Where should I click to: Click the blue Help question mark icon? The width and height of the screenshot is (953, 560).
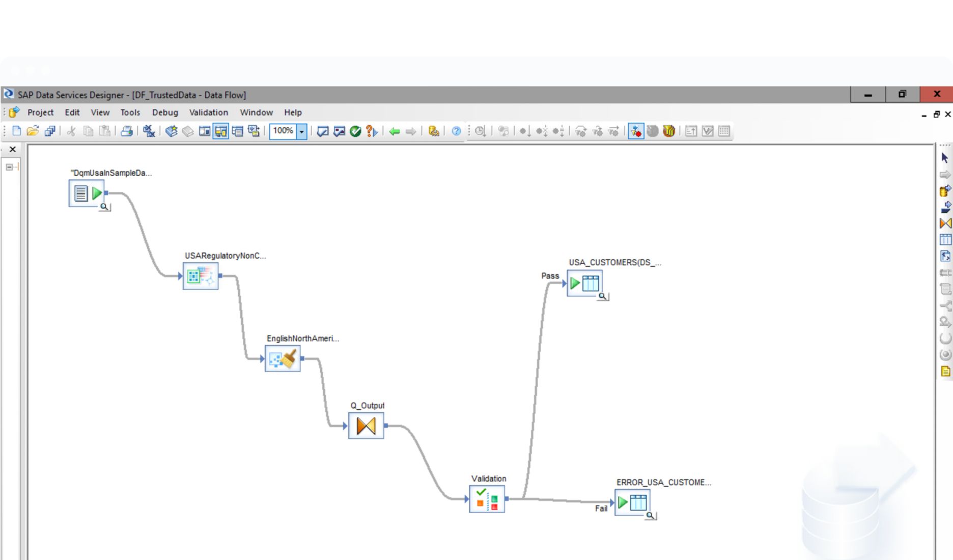click(456, 131)
